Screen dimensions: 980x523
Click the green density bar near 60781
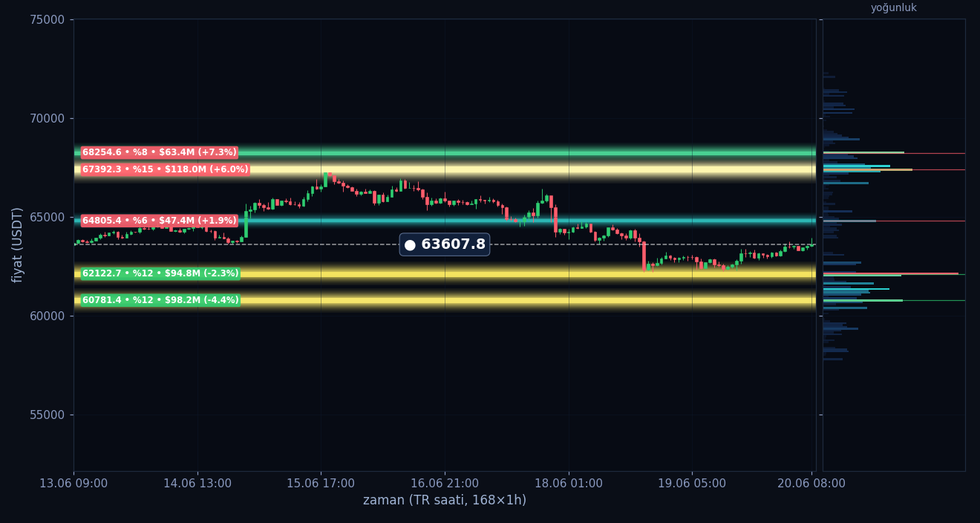(863, 300)
